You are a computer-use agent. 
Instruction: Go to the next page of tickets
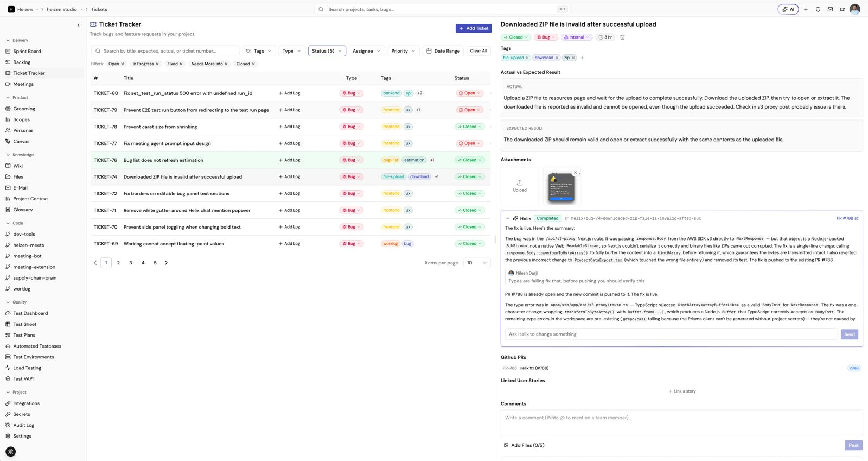(x=166, y=263)
